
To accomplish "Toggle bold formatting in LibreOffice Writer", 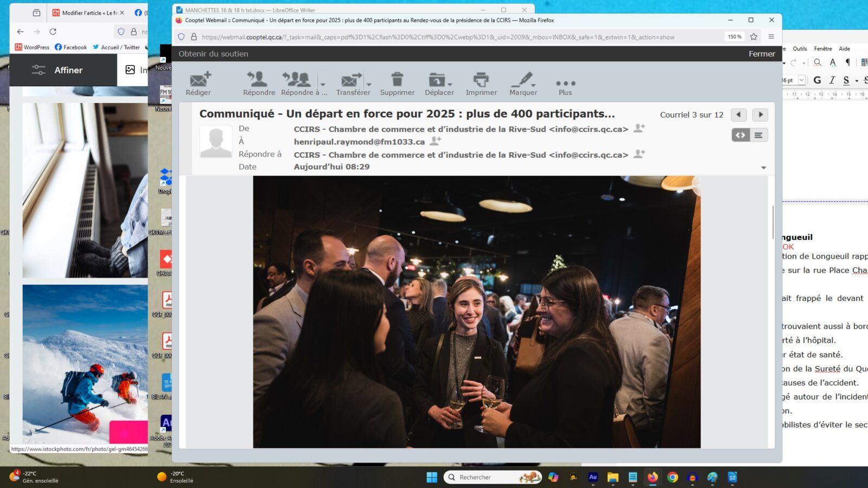I will pos(817,80).
